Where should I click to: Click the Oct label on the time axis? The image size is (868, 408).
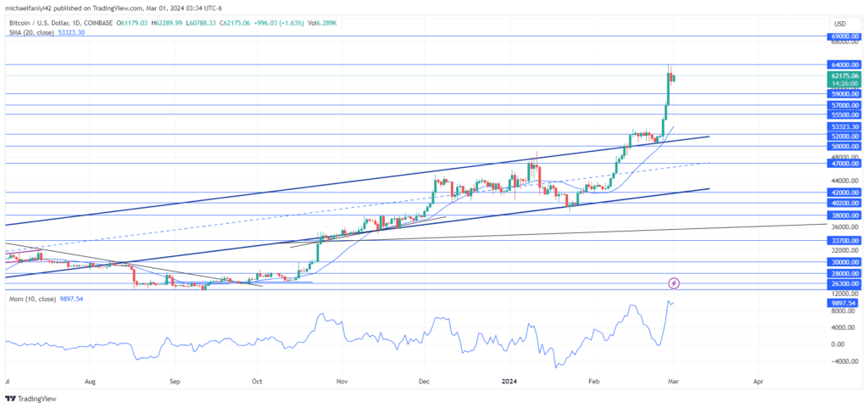click(257, 382)
